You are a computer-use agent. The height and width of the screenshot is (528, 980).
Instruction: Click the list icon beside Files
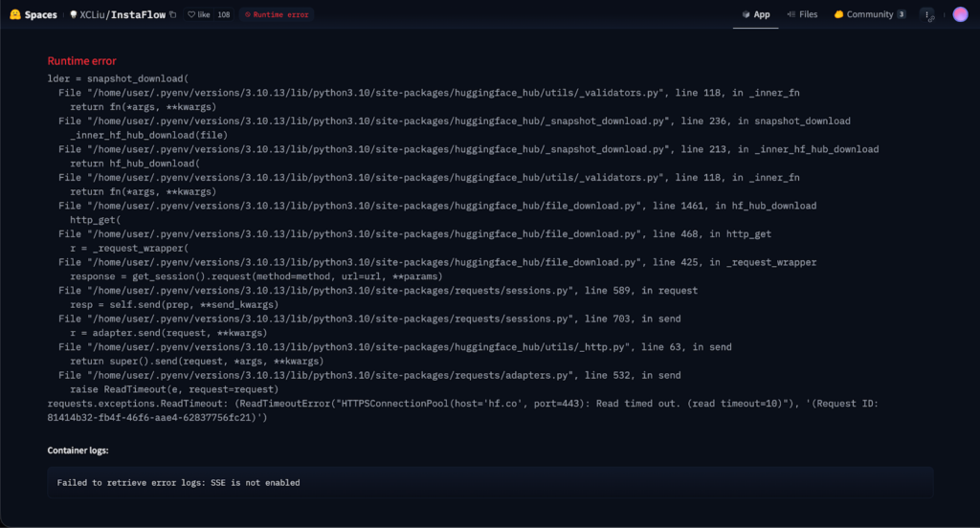pos(791,14)
